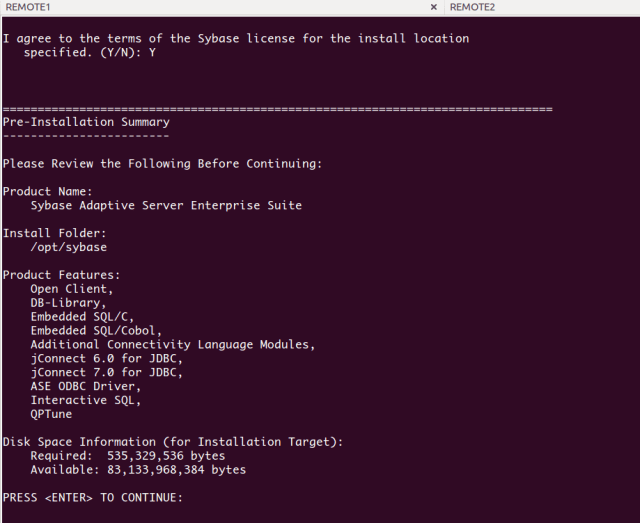Viewport: 640px width, 523px height.
Task: Click the 'Product Features:' label
Action: click(x=61, y=275)
